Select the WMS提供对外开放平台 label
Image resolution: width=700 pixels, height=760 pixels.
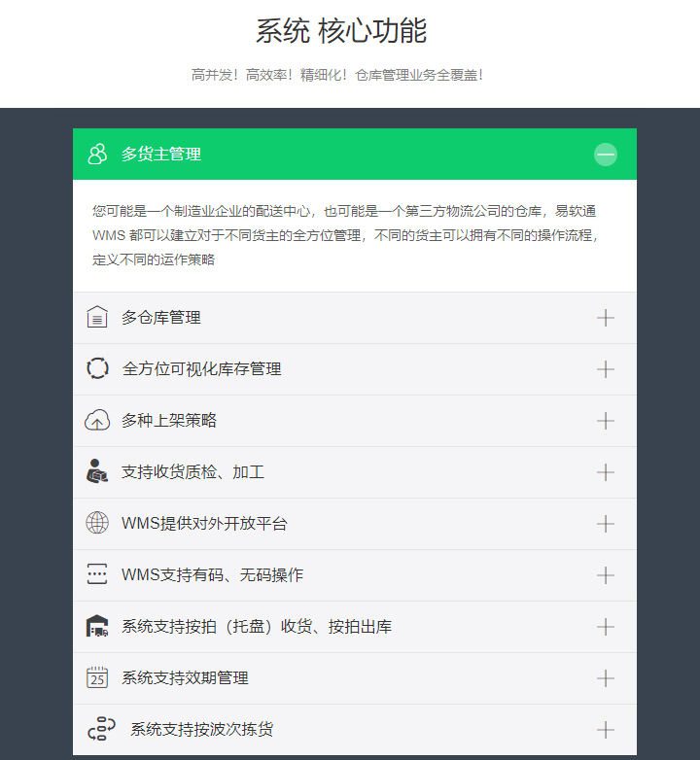coord(204,524)
